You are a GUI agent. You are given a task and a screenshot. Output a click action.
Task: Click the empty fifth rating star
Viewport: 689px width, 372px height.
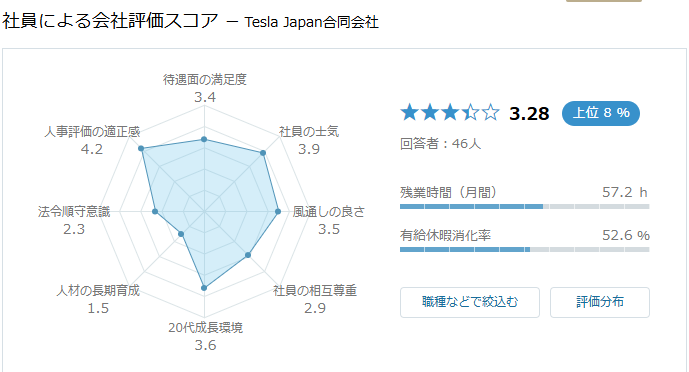click(490, 112)
